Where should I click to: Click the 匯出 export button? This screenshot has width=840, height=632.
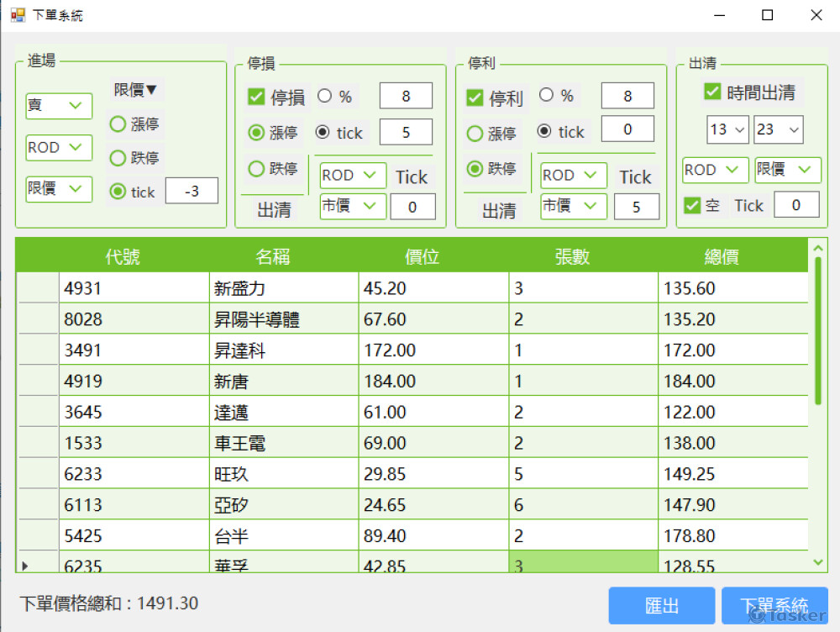(661, 605)
